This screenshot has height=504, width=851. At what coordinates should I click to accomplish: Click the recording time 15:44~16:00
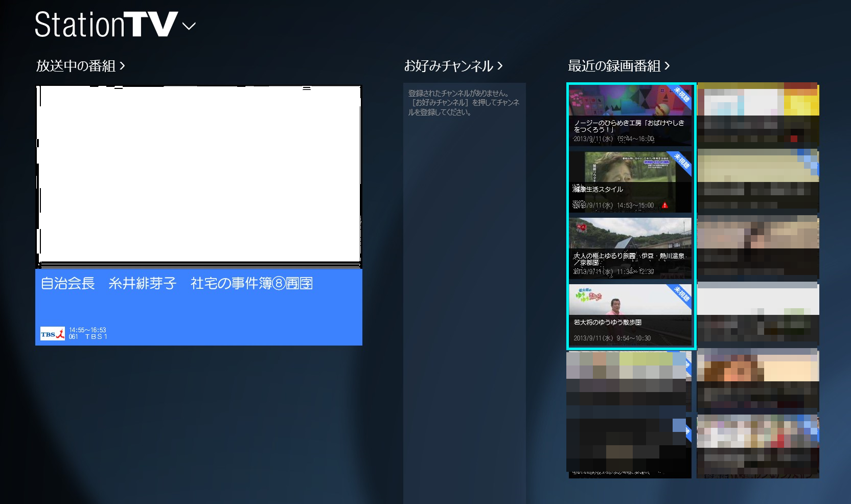[635, 139]
